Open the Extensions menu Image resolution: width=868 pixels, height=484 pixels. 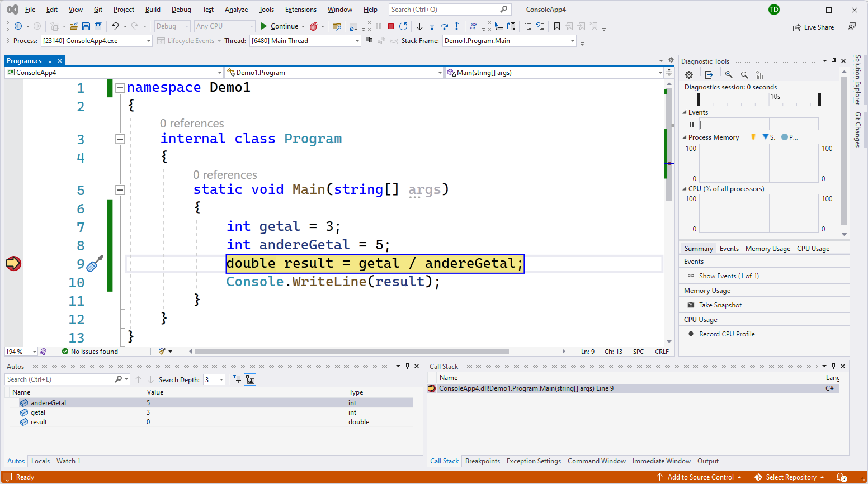tap(300, 10)
